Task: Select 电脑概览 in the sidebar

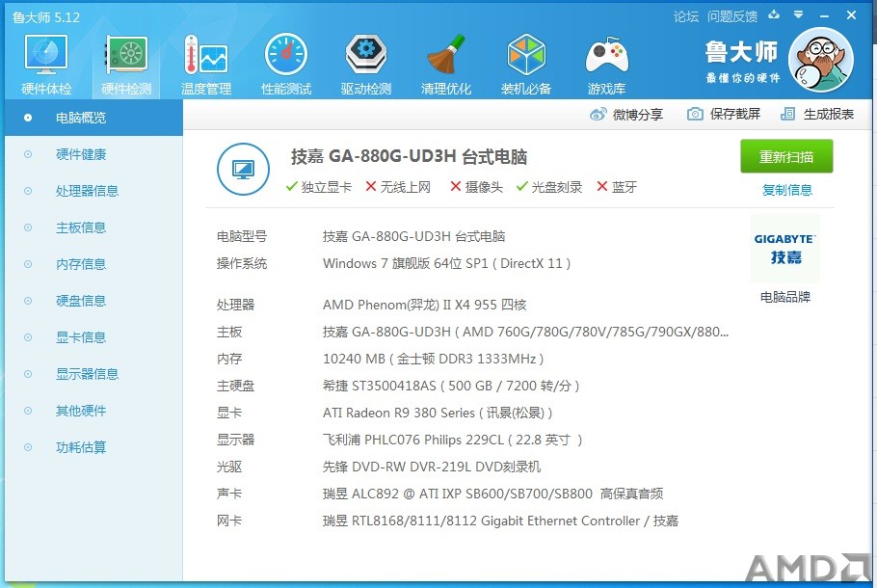Action: 94,118
